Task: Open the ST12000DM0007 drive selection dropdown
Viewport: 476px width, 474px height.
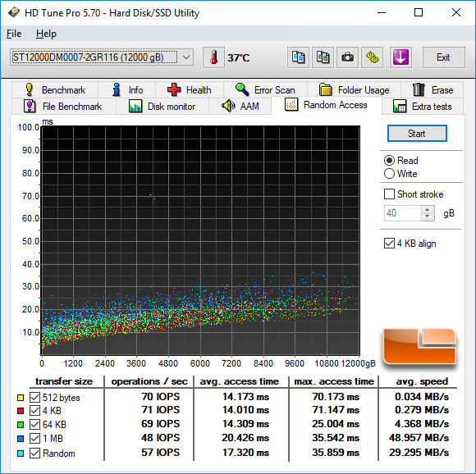Action: coord(102,57)
